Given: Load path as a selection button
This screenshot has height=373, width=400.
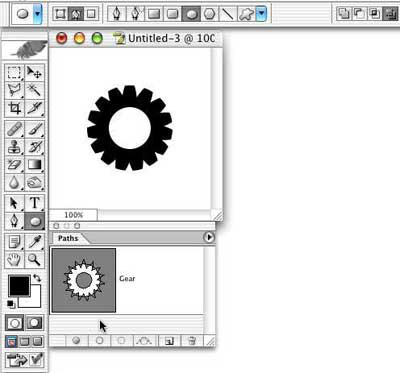Looking at the screenshot, I should click(x=122, y=341).
